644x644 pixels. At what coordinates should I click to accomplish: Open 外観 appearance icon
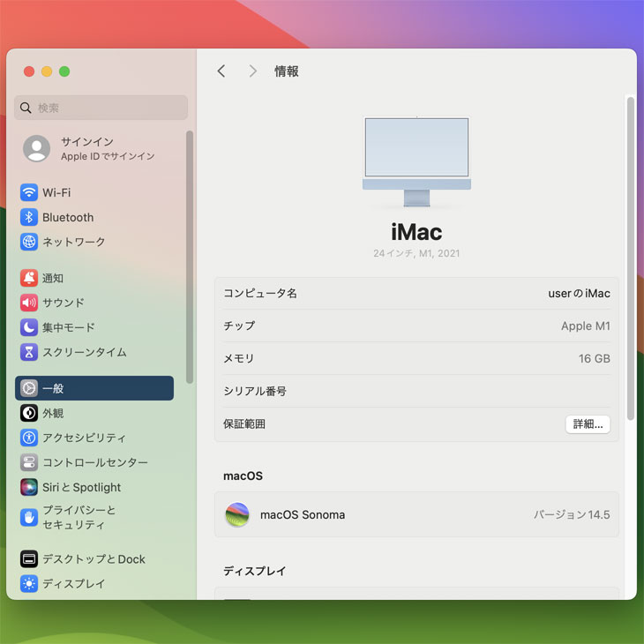tap(29, 413)
